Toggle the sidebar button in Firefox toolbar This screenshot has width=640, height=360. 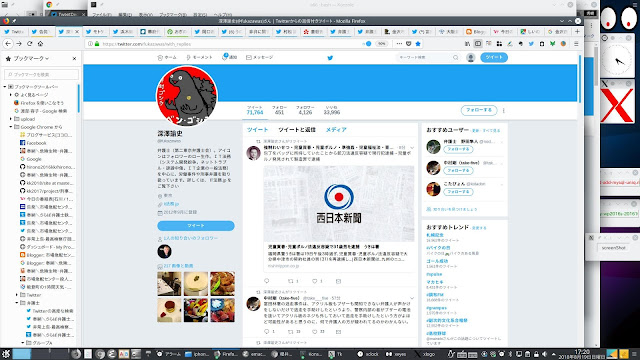[478, 44]
